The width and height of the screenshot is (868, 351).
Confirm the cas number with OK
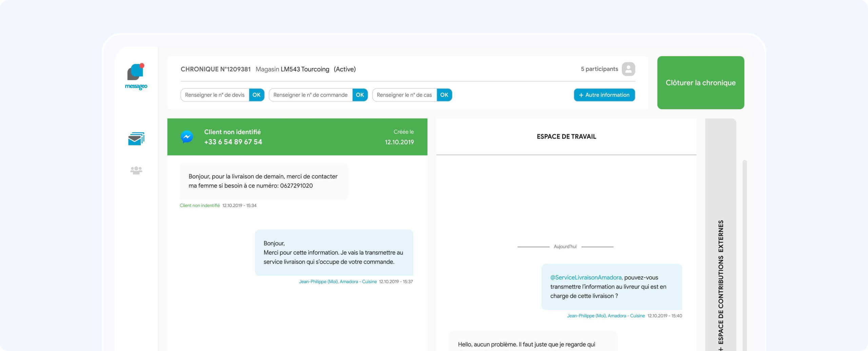[x=444, y=95]
